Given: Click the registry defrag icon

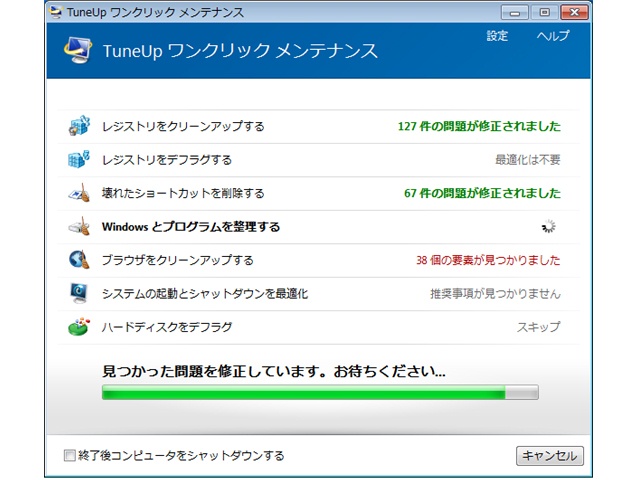Looking at the screenshot, I should coord(79,160).
